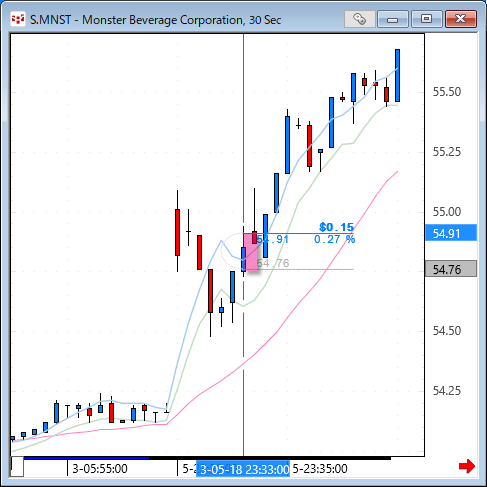Maximize the S.MNST chart window
This screenshot has height=487, width=487.
tap(426, 19)
